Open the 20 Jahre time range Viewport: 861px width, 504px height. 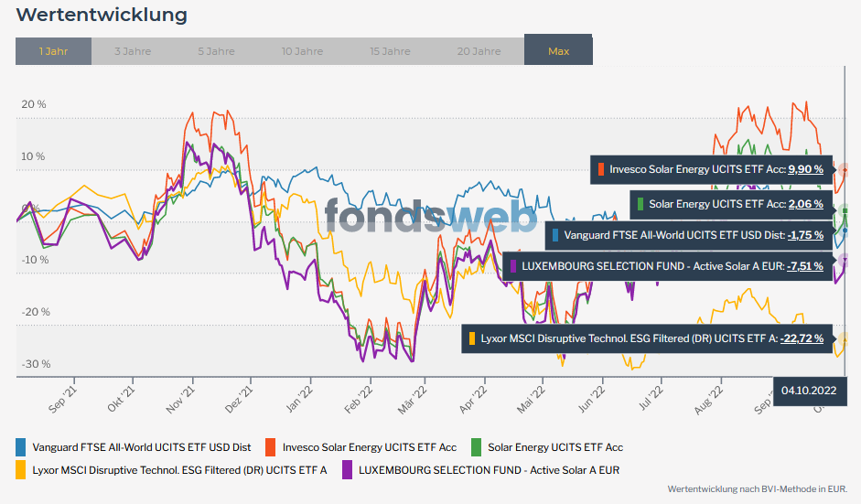479,51
